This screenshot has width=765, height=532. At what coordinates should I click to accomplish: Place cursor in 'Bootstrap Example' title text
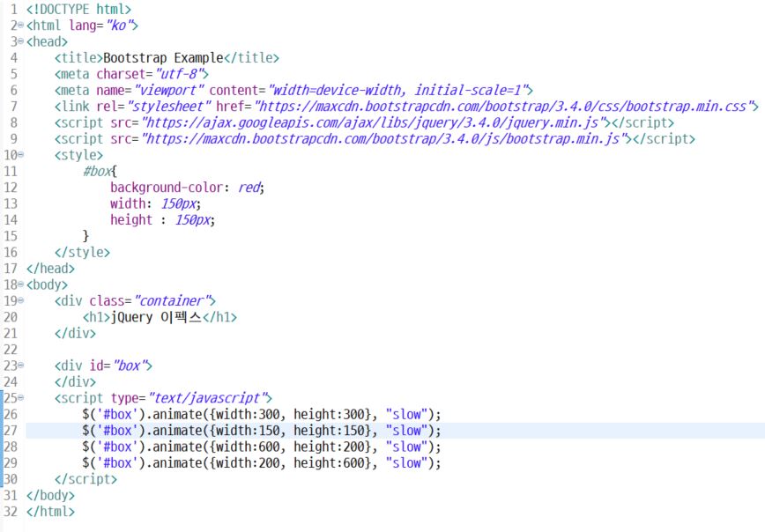(x=163, y=58)
